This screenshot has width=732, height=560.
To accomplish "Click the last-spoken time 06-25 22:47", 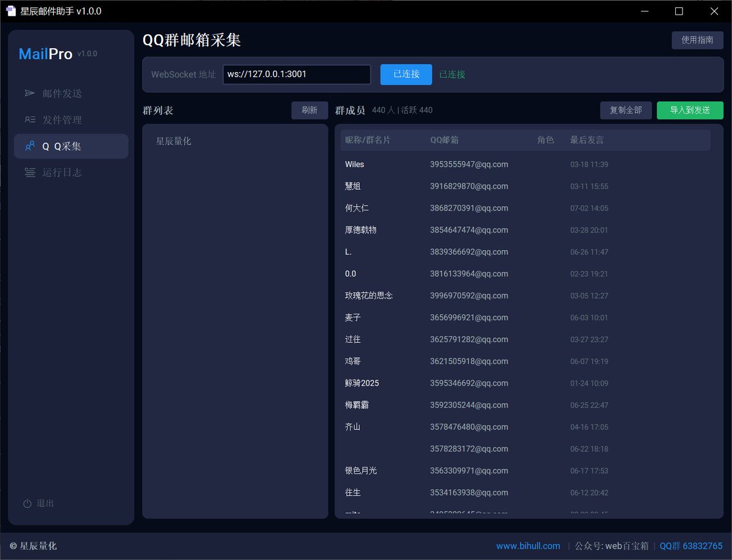I will [x=589, y=406].
